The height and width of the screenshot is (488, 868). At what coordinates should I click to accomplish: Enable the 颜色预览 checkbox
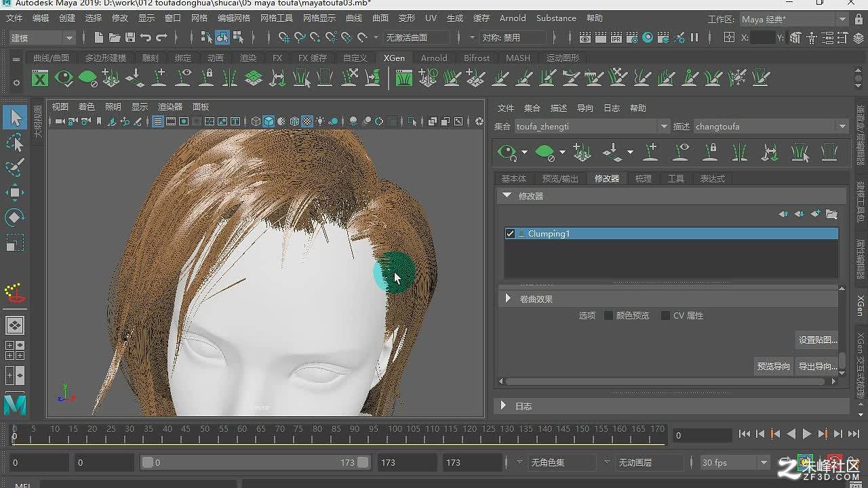(x=608, y=315)
